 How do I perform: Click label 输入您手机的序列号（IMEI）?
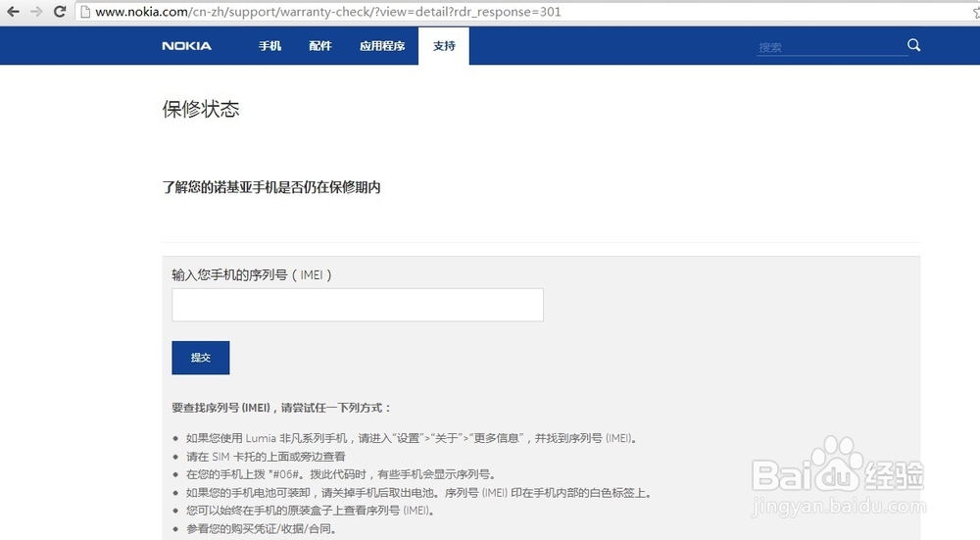tap(252, 275)
